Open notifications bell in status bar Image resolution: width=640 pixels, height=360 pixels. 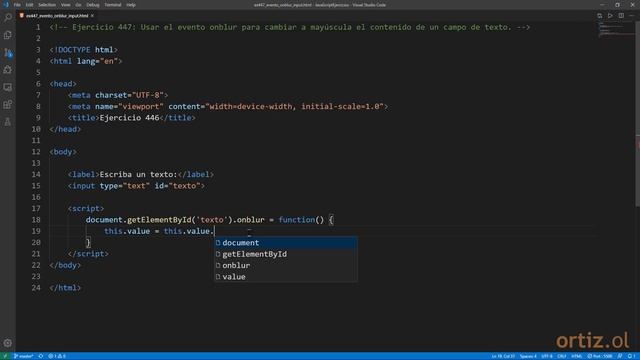pos(631,356)
